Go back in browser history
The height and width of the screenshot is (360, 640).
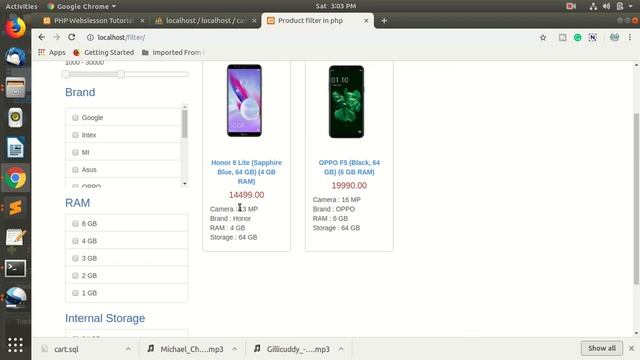point(42,37)
